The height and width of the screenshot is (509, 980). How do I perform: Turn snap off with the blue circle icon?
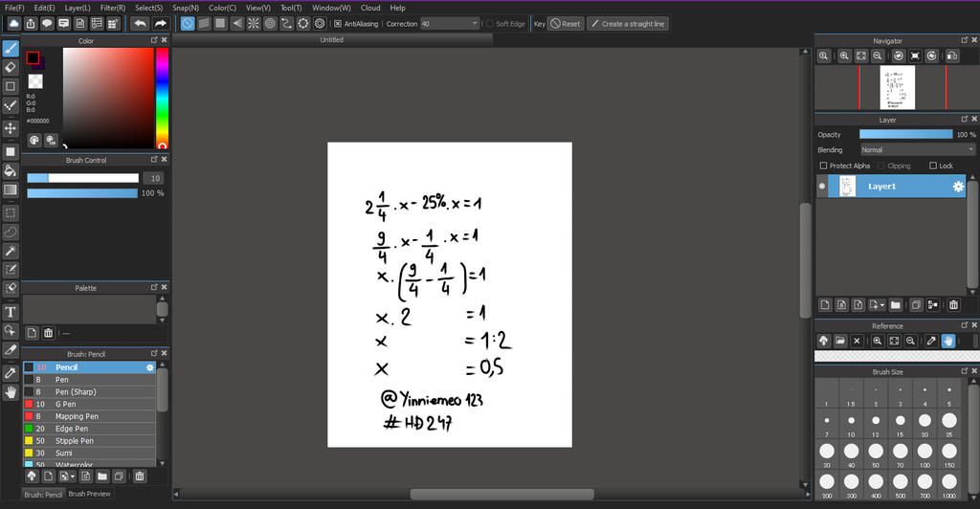point(188,24)
